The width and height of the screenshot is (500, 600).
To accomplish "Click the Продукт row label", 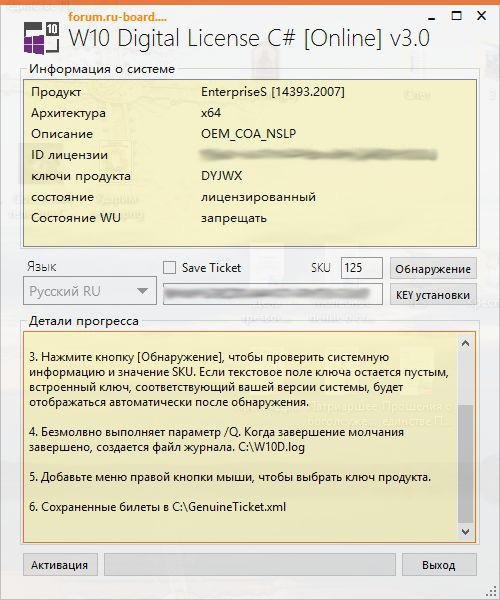I will pos(56,92).
